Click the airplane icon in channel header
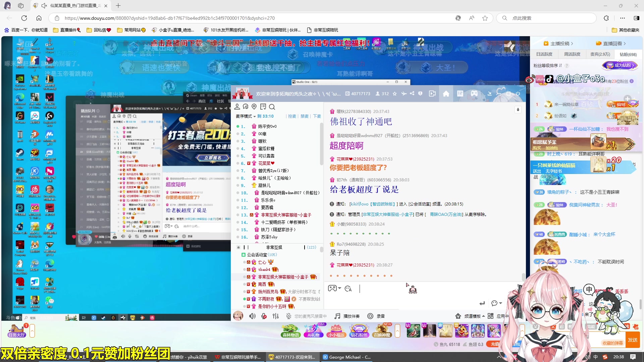This screenshot has width=644, height=362. coord(404,94)
